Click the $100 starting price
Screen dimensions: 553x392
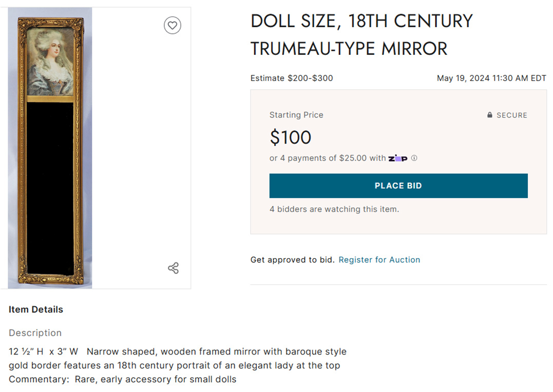pos(290,137)
